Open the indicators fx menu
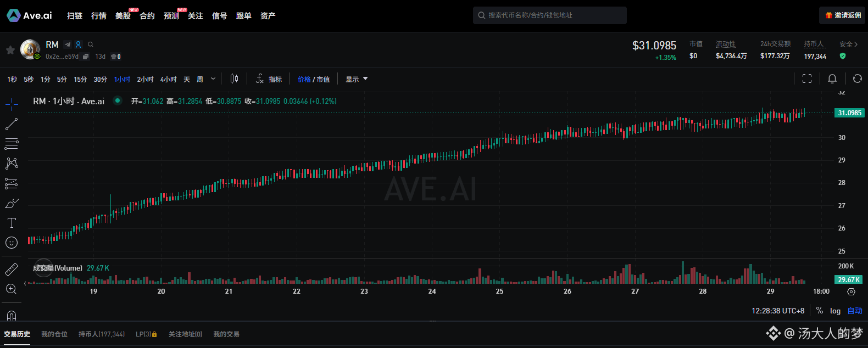The width and height of the screenshot is (868, 348). pos(269,79)
